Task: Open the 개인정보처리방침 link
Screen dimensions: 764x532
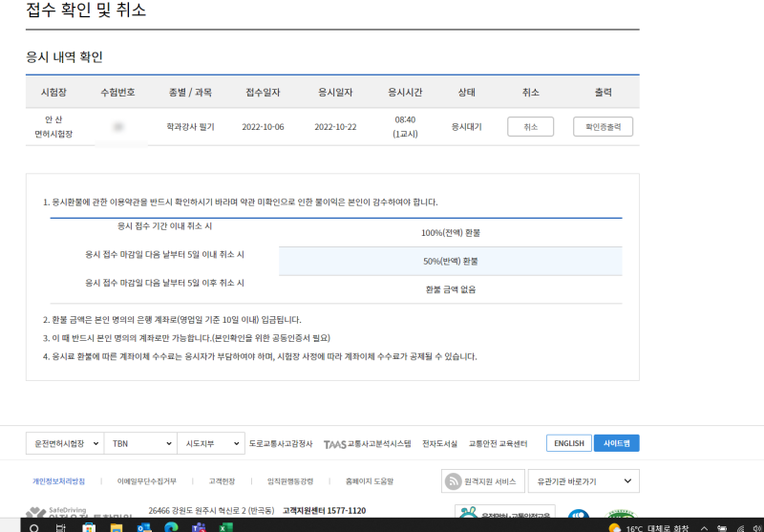Action: tap(58, 480)
